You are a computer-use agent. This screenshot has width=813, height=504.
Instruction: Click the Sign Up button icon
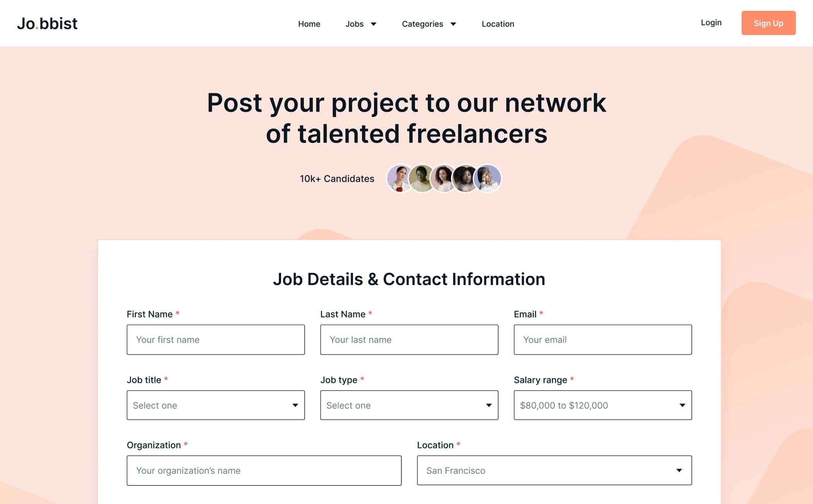[768, 23]
